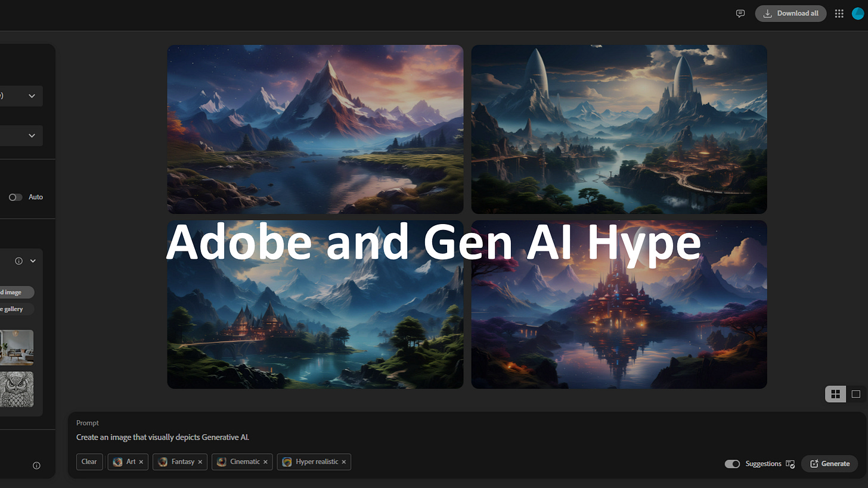Remove the Cinematic style tag
Image resolution: width=868 pixels, height=488 pixels.
click(266, 462)
